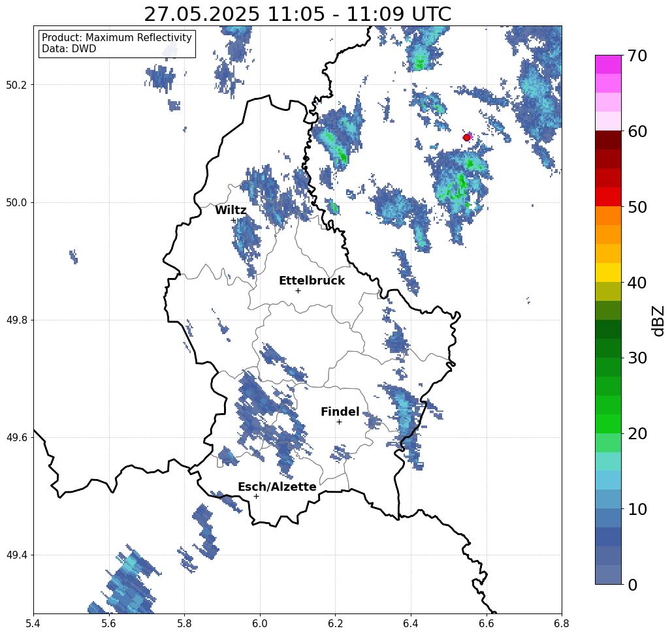Viewport: 672px width, 635px height.
Task: Click the 30 tick on the colorbar
Action: tap(637, 358)
